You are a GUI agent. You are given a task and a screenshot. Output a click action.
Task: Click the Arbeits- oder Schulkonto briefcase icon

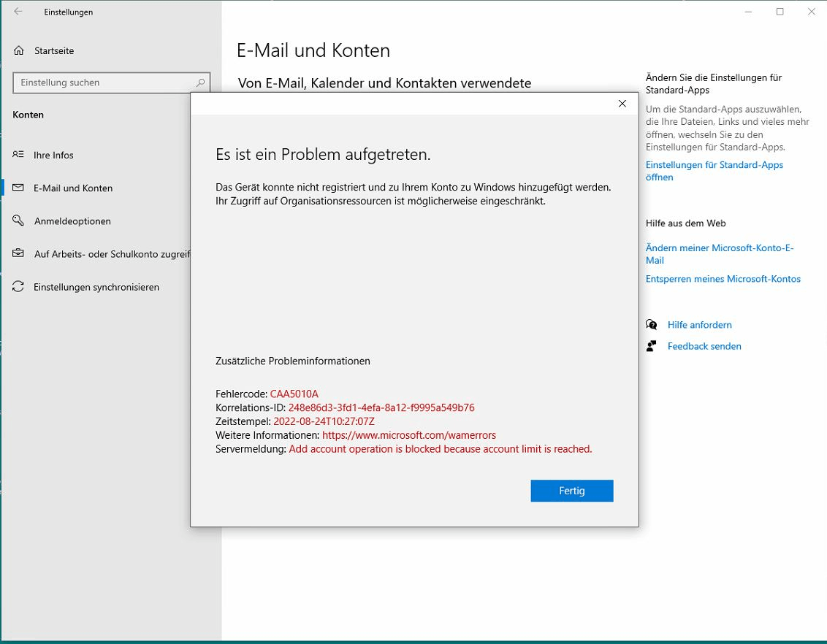(x=18, y=253)
